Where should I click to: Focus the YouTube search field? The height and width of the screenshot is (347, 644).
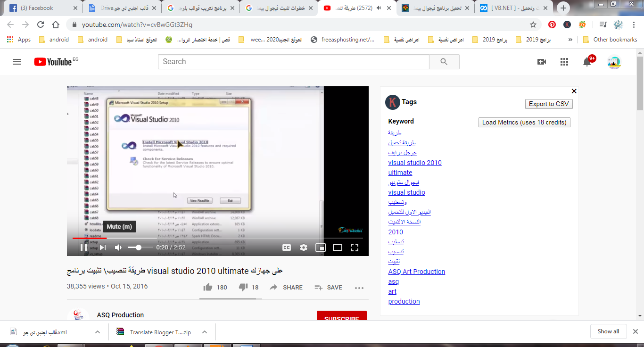pyautogui.click(x=293, y=62)
